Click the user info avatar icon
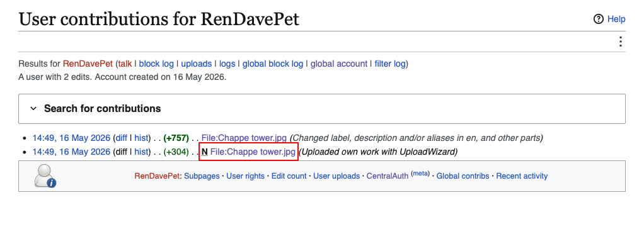 (45, 175)
